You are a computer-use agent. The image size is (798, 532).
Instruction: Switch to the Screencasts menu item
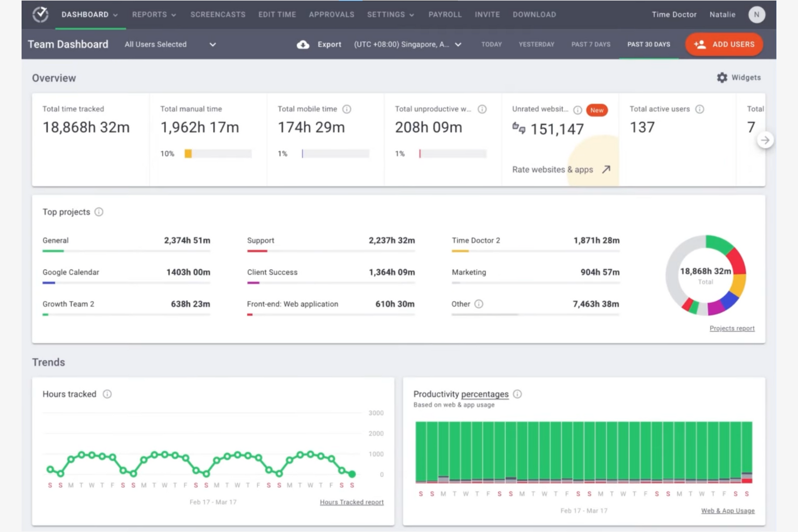coord(218,15)
